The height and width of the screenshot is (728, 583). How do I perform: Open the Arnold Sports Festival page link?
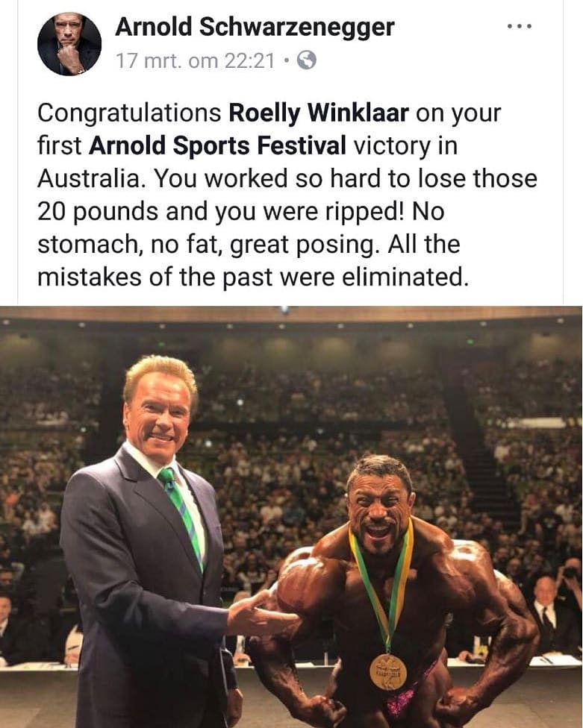pyautogui.click(x=217, y=146)
